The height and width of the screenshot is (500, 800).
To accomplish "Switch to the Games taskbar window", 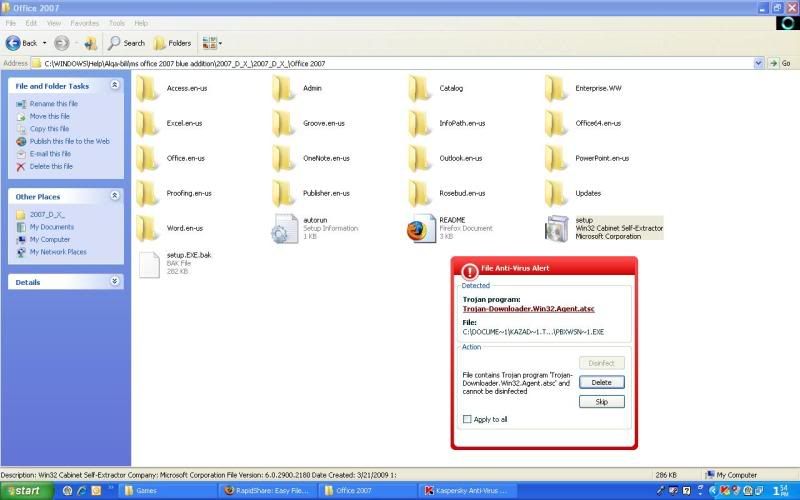I will pyautogui.click(x=168, y=491).
